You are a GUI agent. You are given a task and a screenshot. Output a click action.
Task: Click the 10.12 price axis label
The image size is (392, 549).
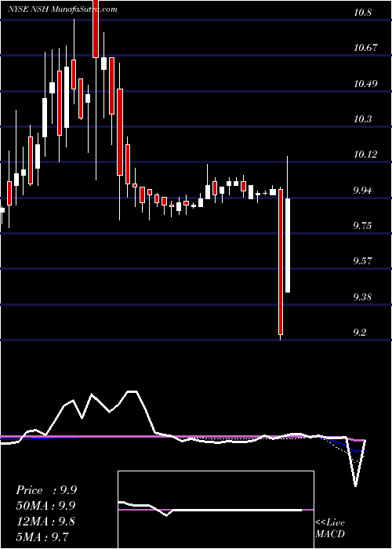point(365,155)
